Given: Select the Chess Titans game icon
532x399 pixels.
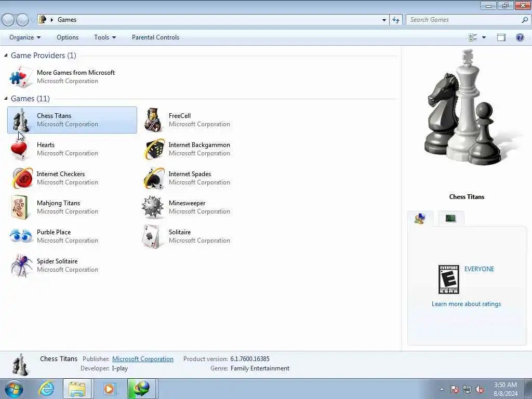Looking at the screenshot, I should click(x=21, y=120).
